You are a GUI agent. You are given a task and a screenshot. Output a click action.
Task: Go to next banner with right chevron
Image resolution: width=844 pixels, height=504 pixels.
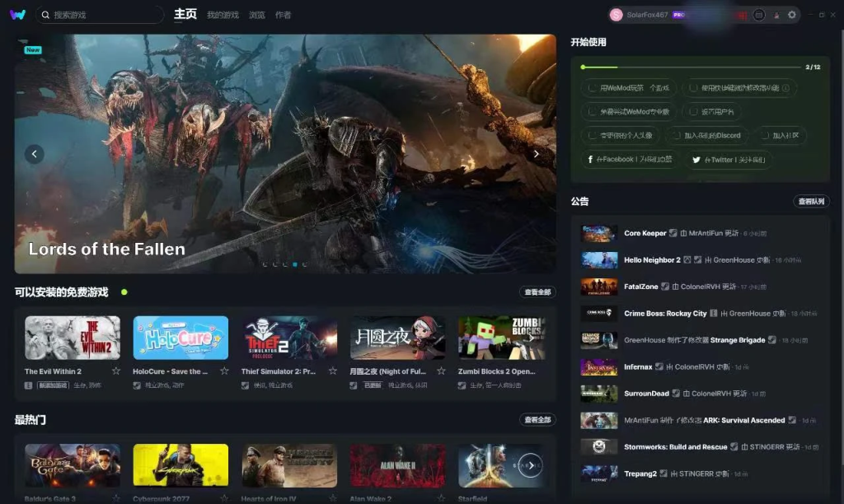click(x=536, y=154)
